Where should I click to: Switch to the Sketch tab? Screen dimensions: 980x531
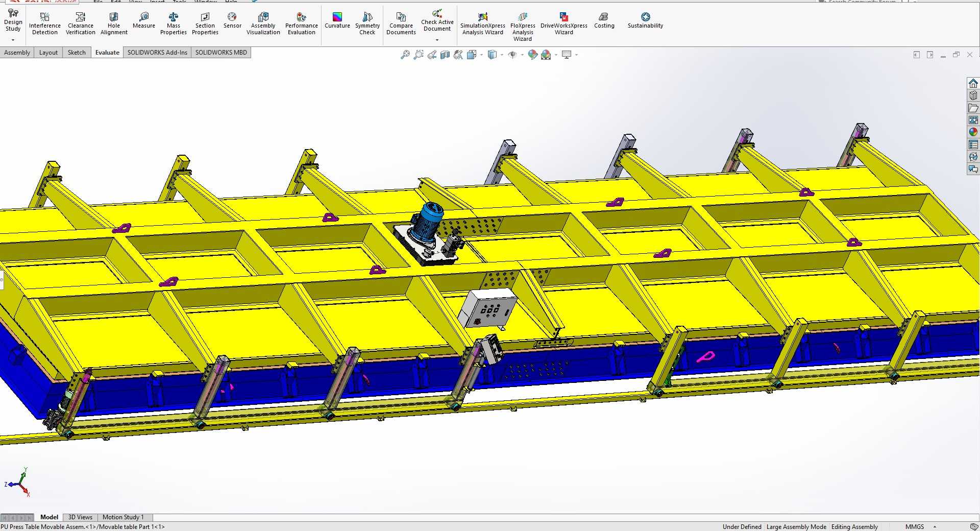coord(77,53)
